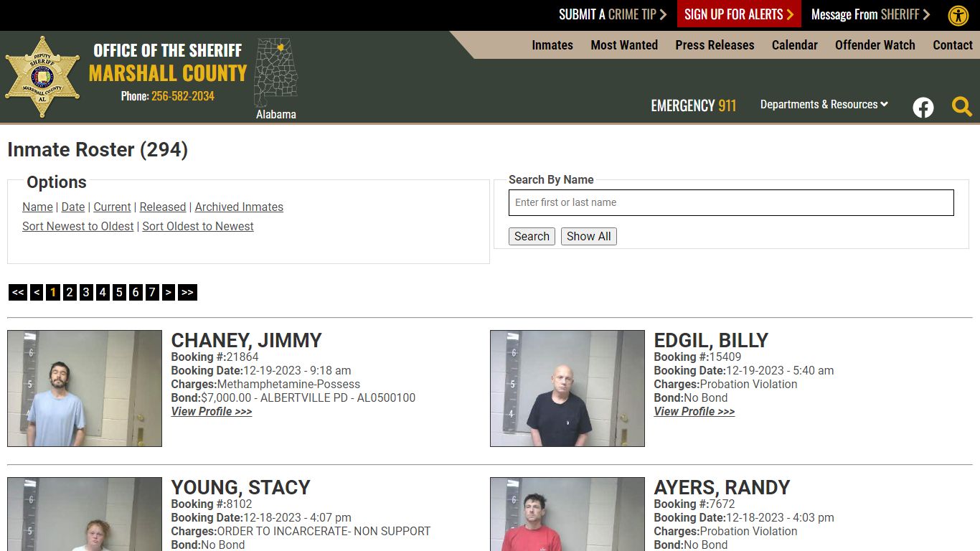Go to pagination page 3

86,292
